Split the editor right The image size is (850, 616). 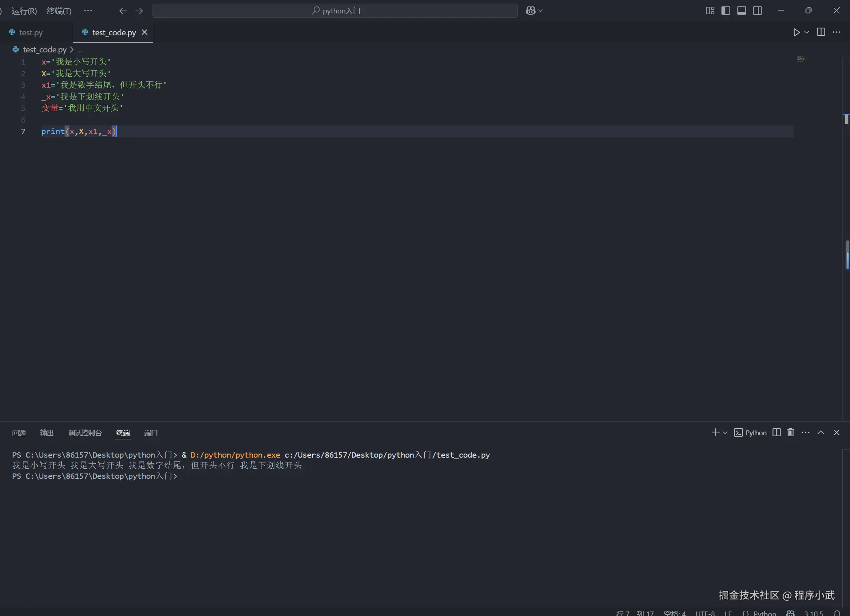pyautogui.click(x=821, y=32)
